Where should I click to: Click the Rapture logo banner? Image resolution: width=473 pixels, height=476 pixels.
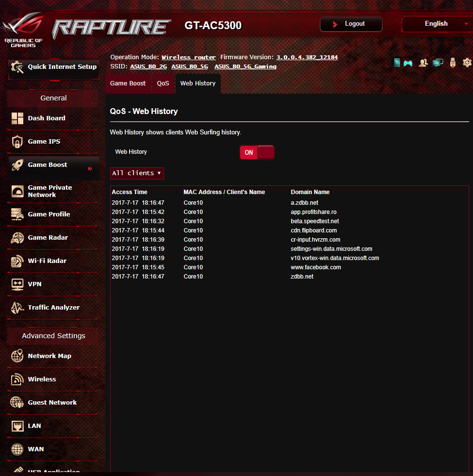(111, 29)
